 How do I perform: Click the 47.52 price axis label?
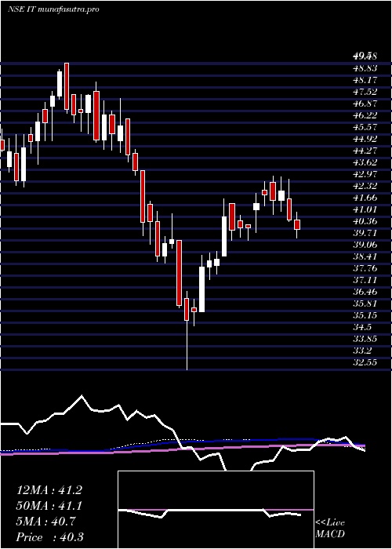[365, 92]
